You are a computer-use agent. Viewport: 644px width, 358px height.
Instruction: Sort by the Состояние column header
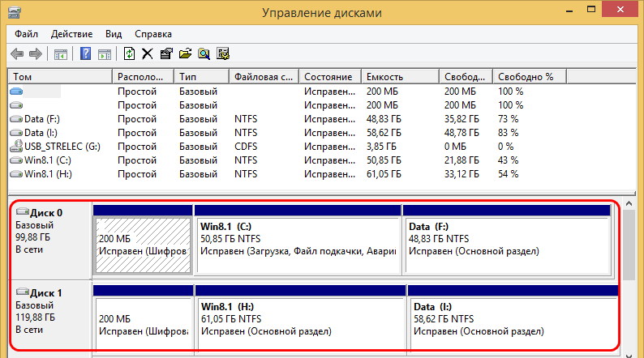330,77
